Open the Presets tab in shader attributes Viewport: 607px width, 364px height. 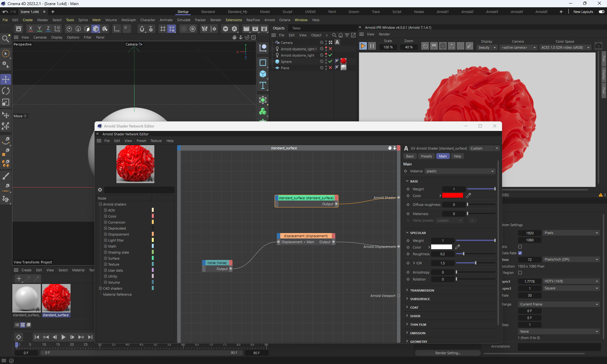click(x=426, y=156)
